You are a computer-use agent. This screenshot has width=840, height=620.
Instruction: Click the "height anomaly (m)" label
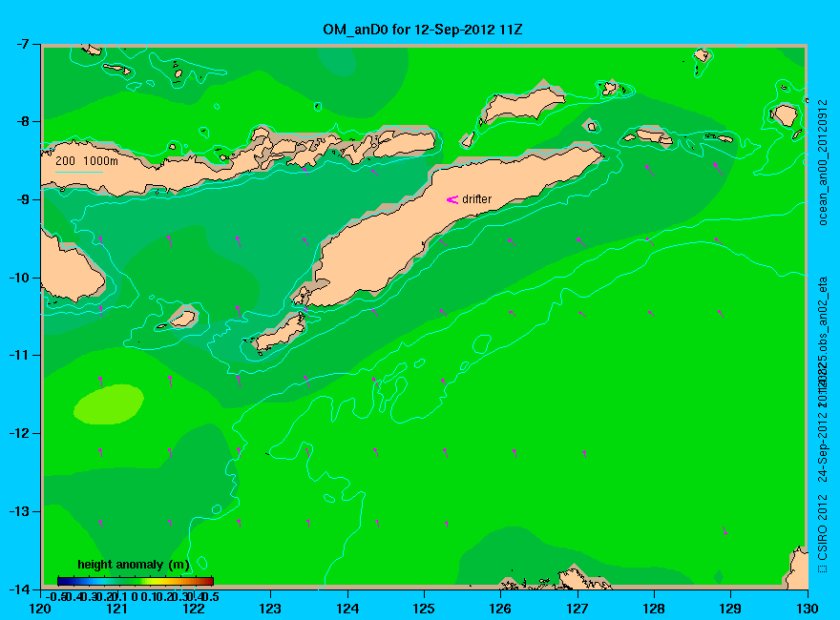point(134,565)
